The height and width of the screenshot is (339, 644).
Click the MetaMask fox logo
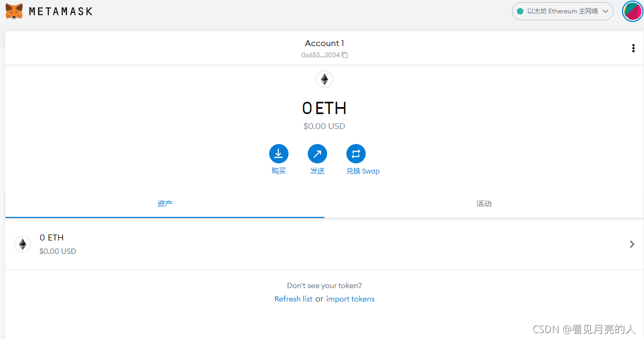pyautogui.click(x=14, y=11)
